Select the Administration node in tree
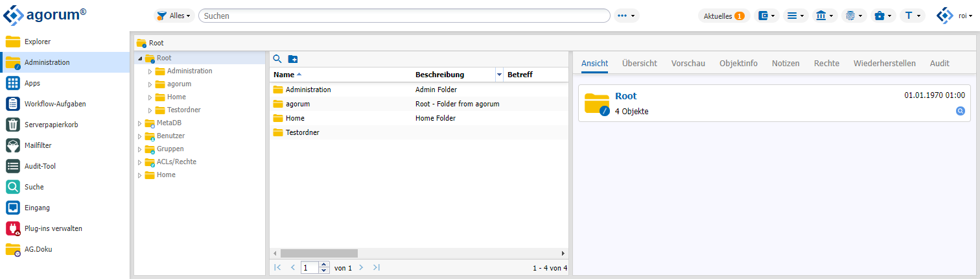Screen dimensions: 980x279 [189, 71]
